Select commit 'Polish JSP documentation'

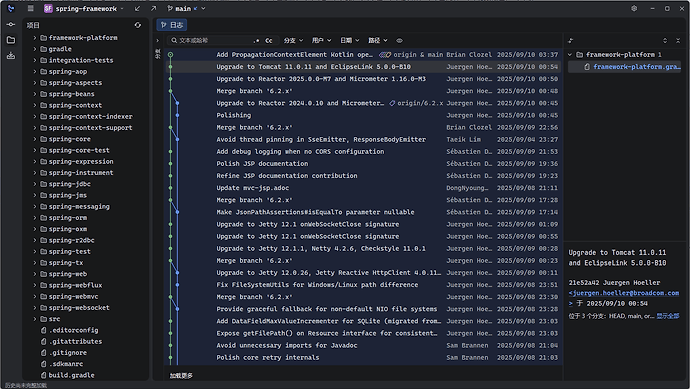(x=363, y=164)
